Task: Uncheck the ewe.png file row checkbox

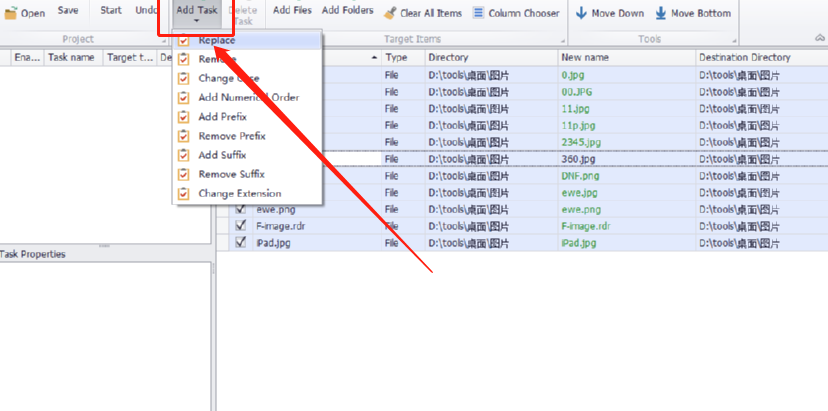Action: pos(241,209)
